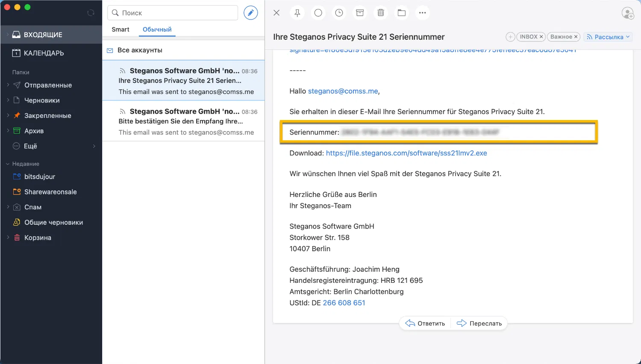Click the Ответить reply button

(425, 323)
